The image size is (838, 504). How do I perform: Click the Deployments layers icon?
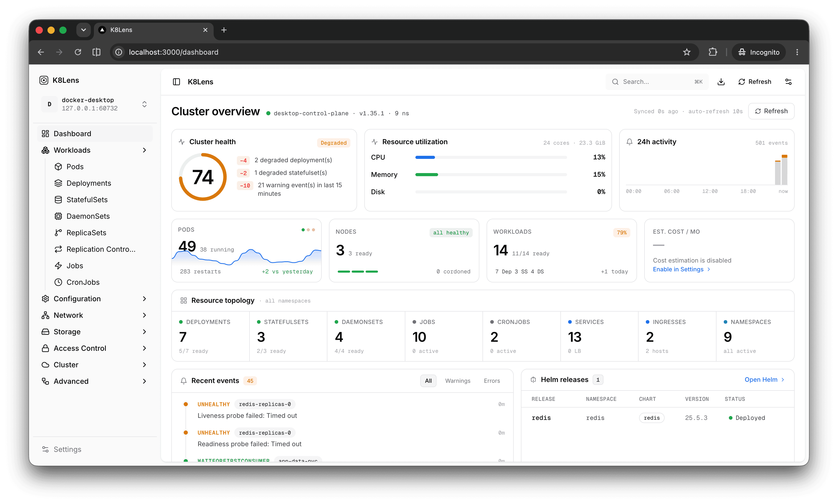click(x=58, y=183)
